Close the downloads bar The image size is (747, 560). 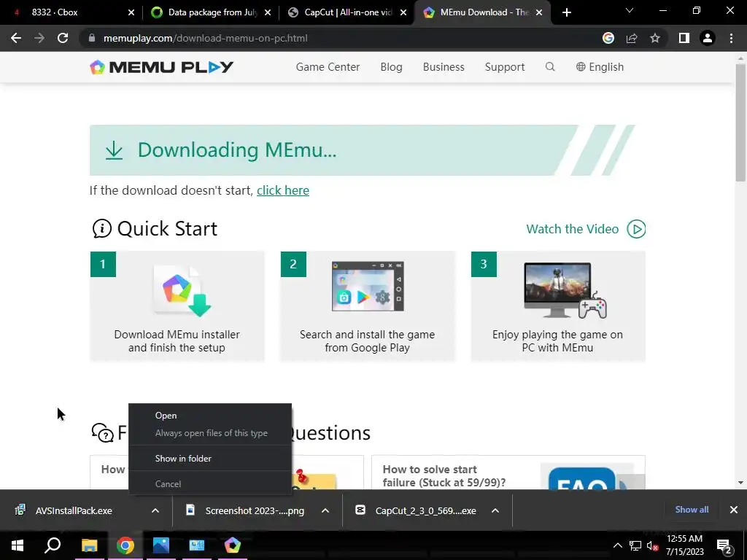point(734,510)
